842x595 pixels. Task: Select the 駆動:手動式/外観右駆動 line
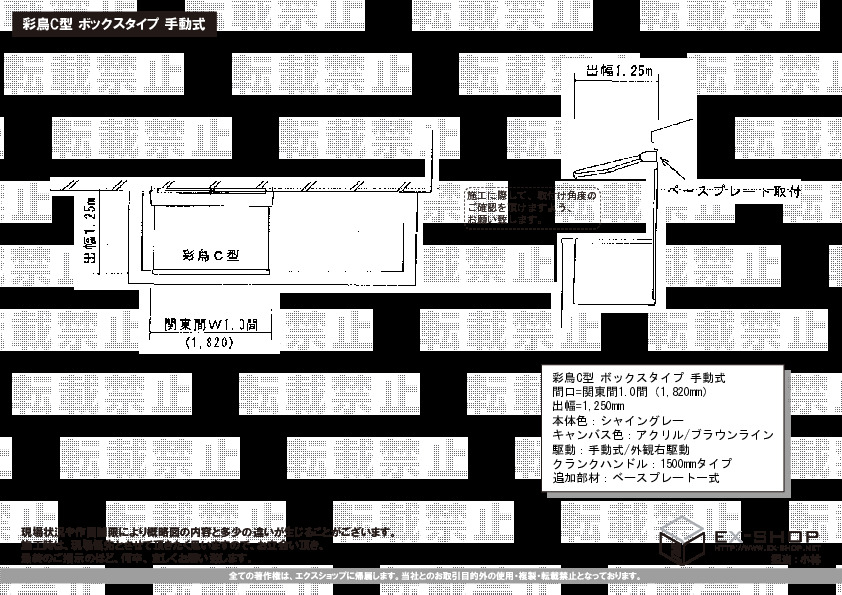tap(621, 449)
